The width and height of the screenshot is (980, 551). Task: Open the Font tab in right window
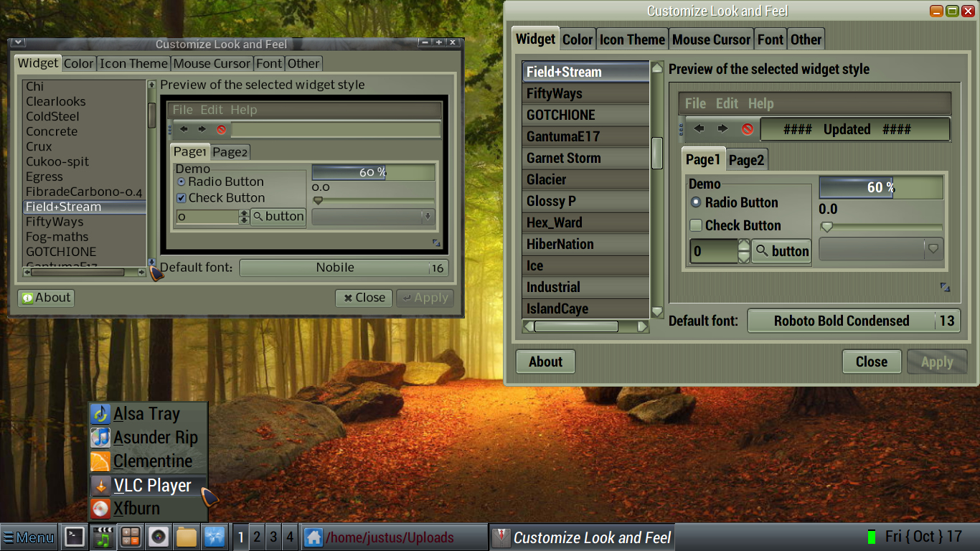[771, 39]
